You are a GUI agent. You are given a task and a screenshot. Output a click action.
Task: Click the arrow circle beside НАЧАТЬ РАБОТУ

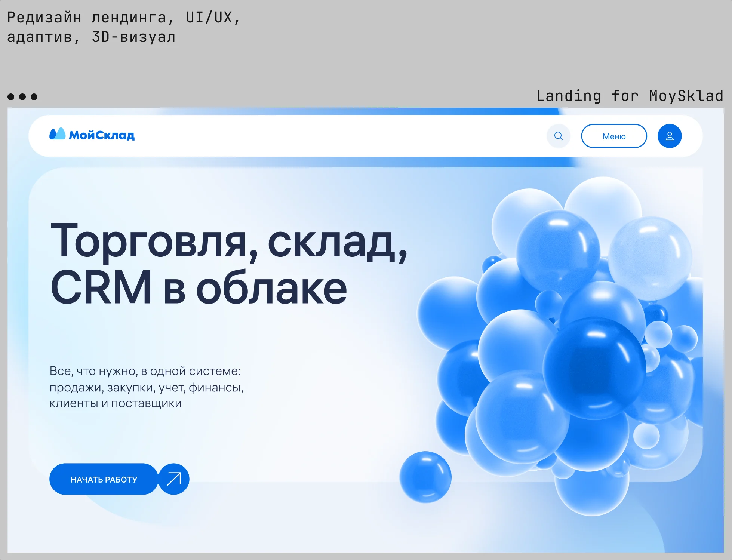[174, 479]
